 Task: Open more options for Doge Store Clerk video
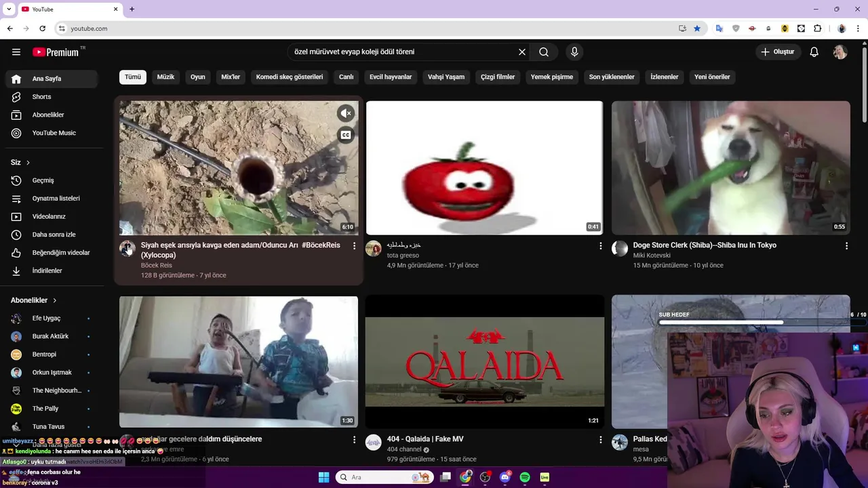coord(846,246)
